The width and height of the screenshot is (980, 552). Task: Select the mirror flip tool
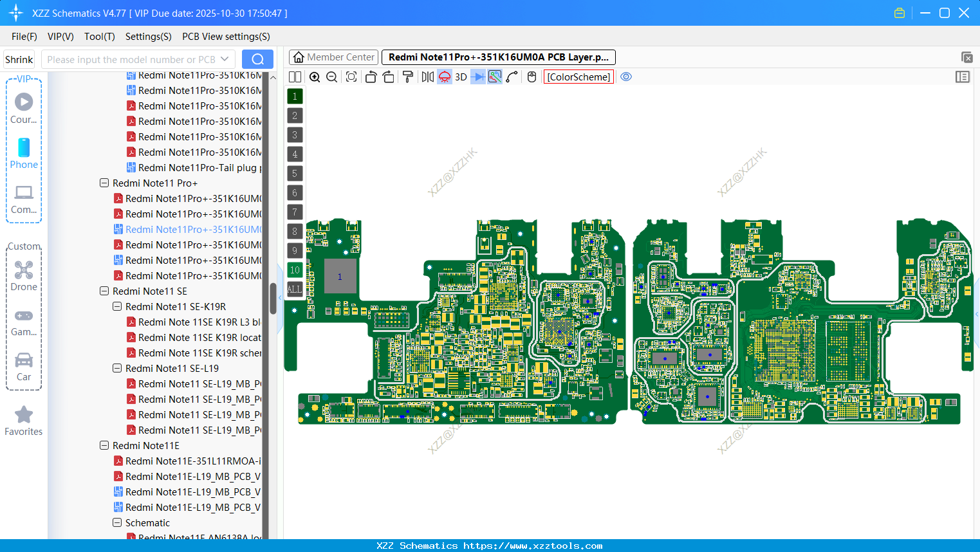[428, 77]
